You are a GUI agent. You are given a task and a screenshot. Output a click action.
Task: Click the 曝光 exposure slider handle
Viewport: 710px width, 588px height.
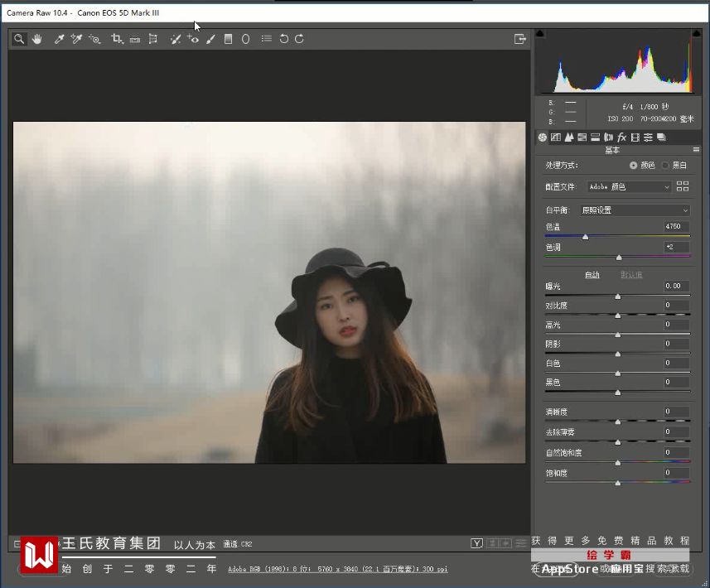[x=618, y=296]
